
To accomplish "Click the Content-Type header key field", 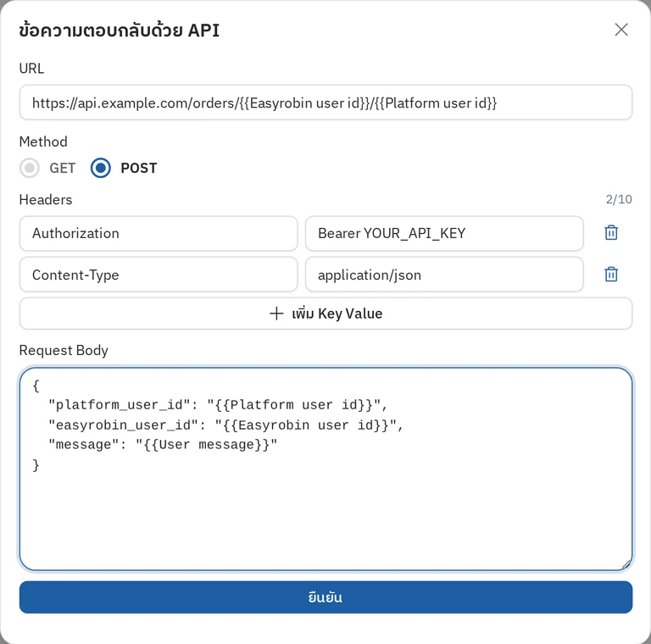I will 159,275.
